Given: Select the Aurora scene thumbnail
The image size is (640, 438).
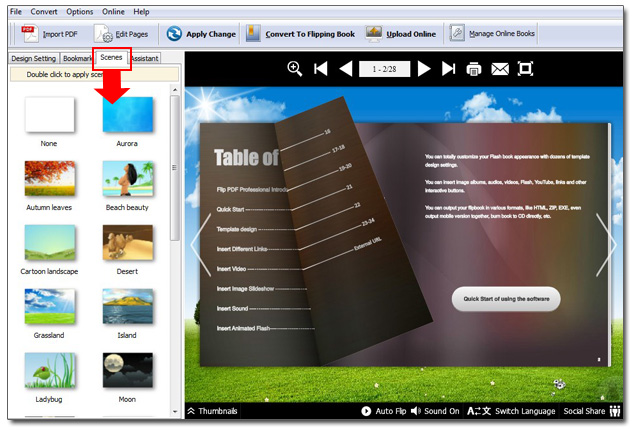Looking at the screenshot, I should pos(128,114).
